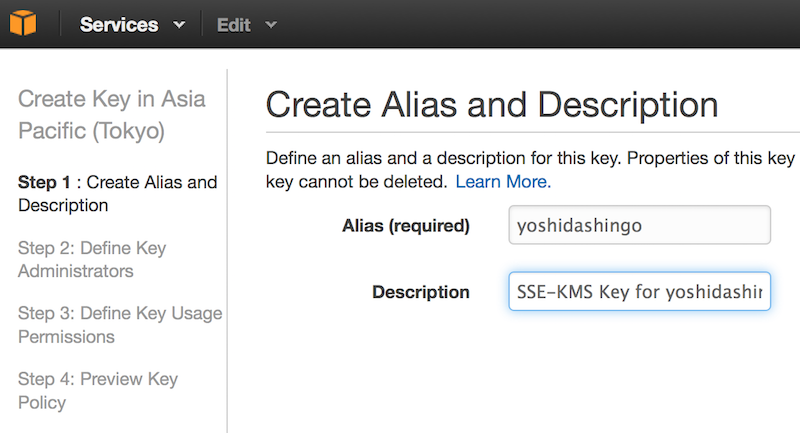The width and height of the screenshot is (800, 433).
Task: Click the Create Key in Asia Pacific (Tokyo) title
Action: [112, 115]
